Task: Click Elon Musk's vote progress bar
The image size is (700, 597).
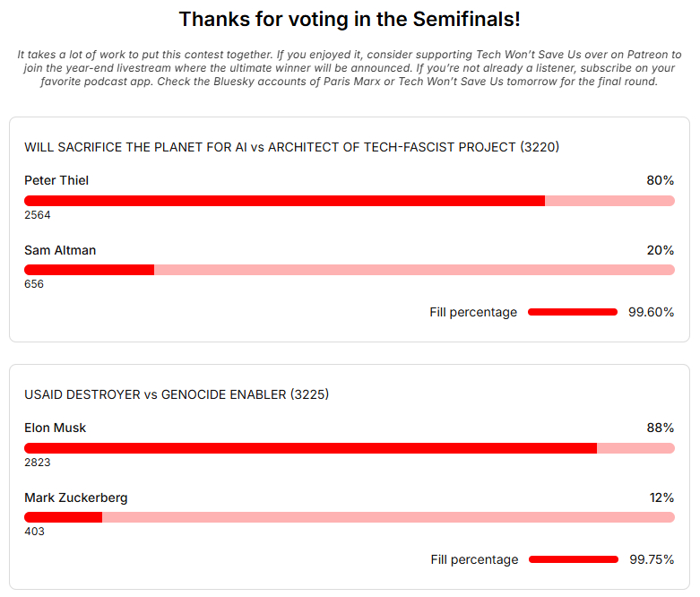Action: click(349, 448)
